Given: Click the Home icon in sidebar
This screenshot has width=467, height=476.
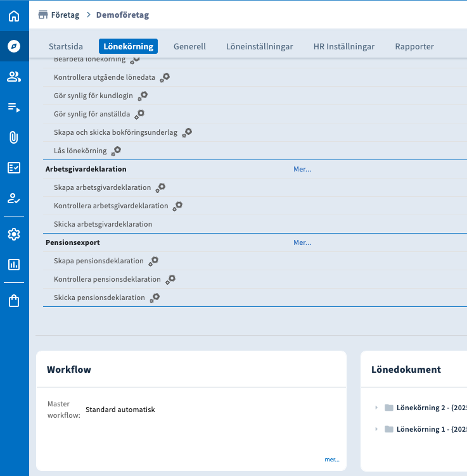Looking at the screenshot, I should [x=14, y=16].
